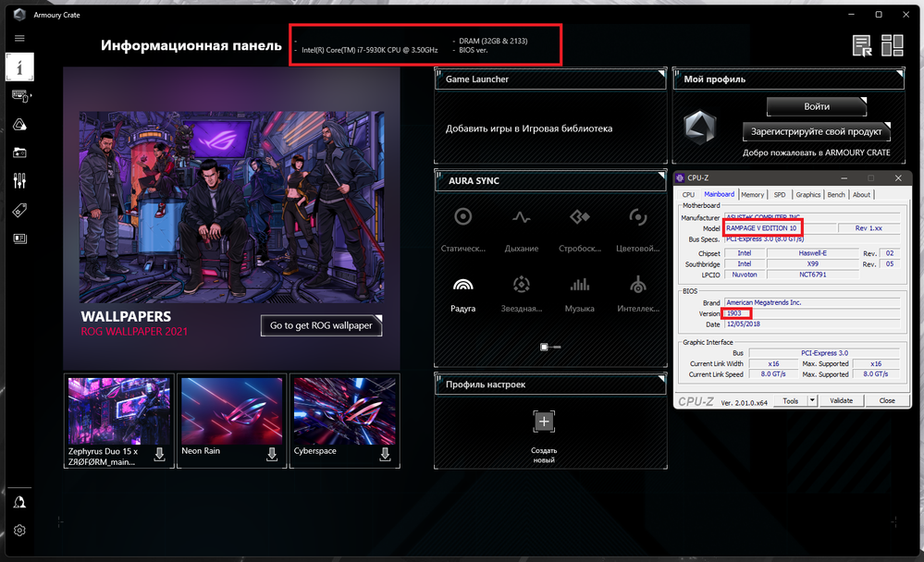
Task: Open the Devices keyboard-and-mouse sidebar icon
Action: tap(20, 95)
